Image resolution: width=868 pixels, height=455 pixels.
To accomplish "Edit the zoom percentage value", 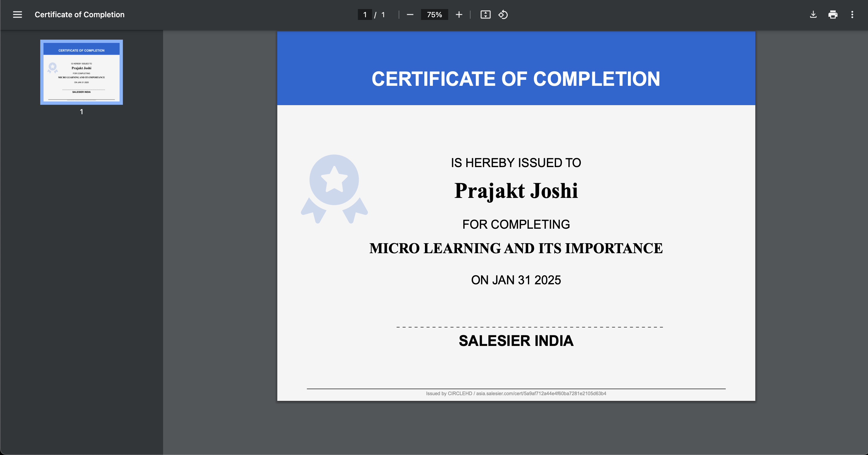I will (434, 15).
